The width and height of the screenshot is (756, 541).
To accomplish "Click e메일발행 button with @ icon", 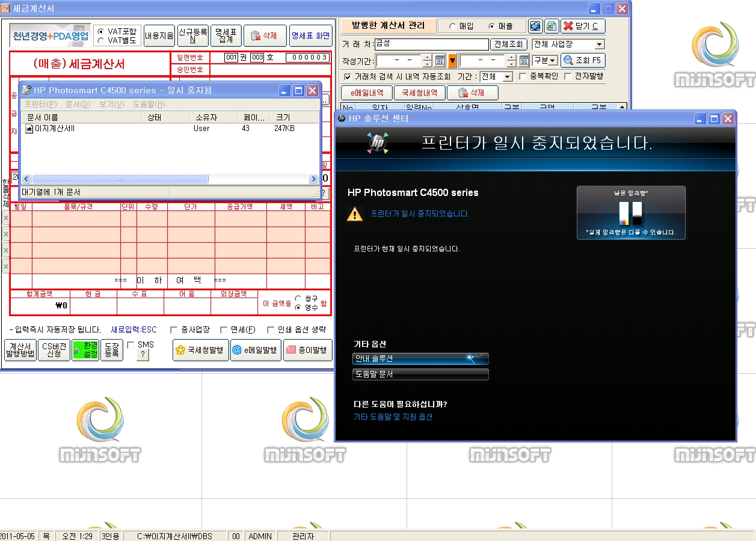I will coord(256,350).
